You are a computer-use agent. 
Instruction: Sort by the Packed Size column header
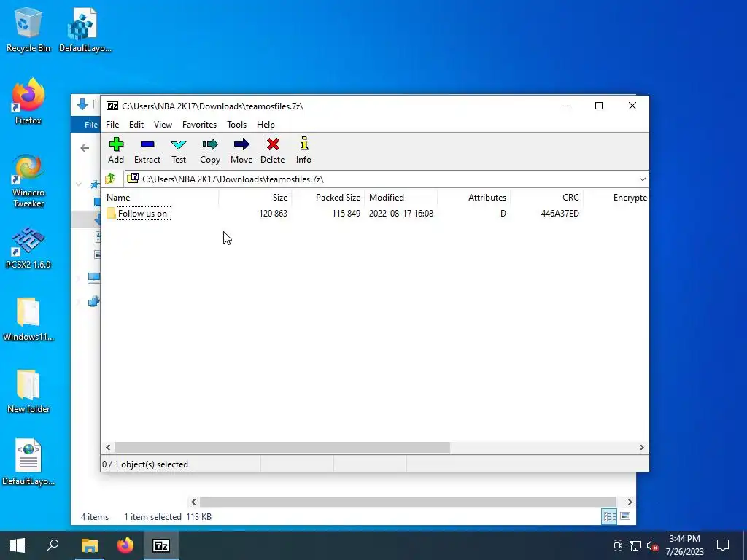328,198
